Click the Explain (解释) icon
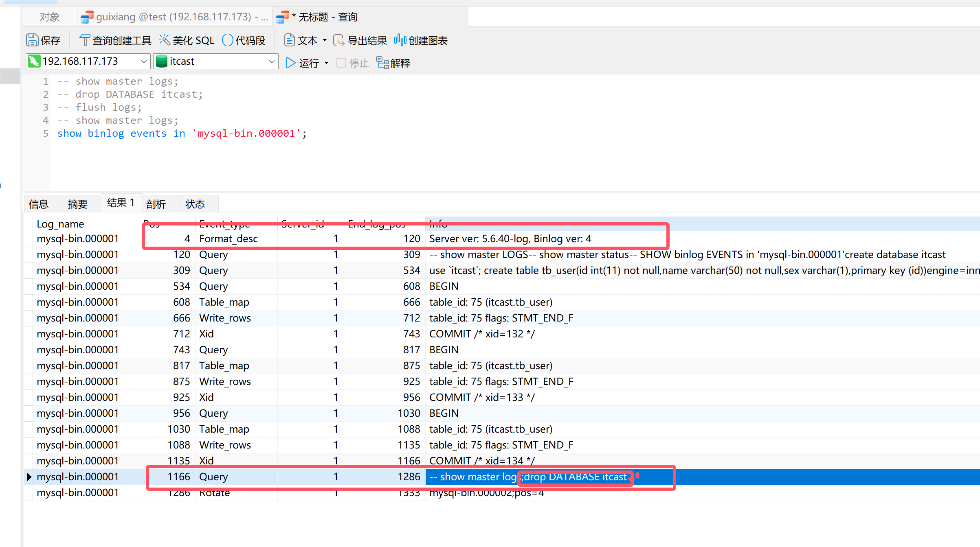This screenshot has width=980, height=547. 382,63
